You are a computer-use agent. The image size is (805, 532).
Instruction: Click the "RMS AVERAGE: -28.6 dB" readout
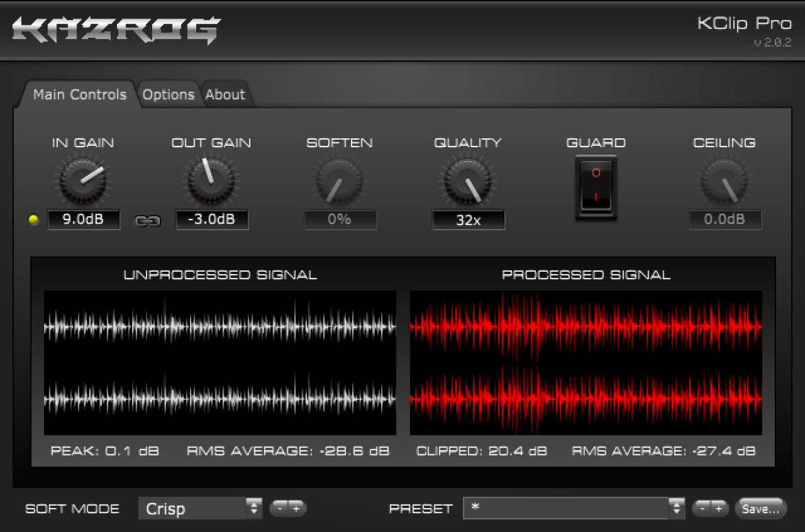coord(288,451)
